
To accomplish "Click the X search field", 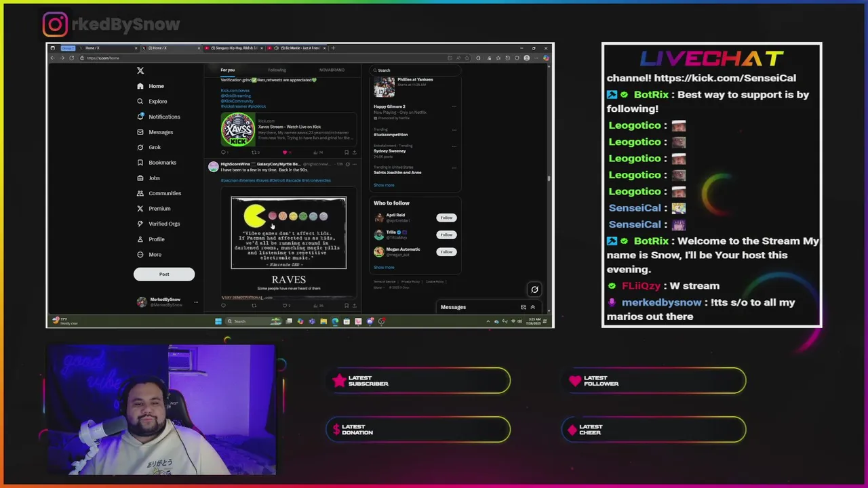I will [x=415, y=70].
